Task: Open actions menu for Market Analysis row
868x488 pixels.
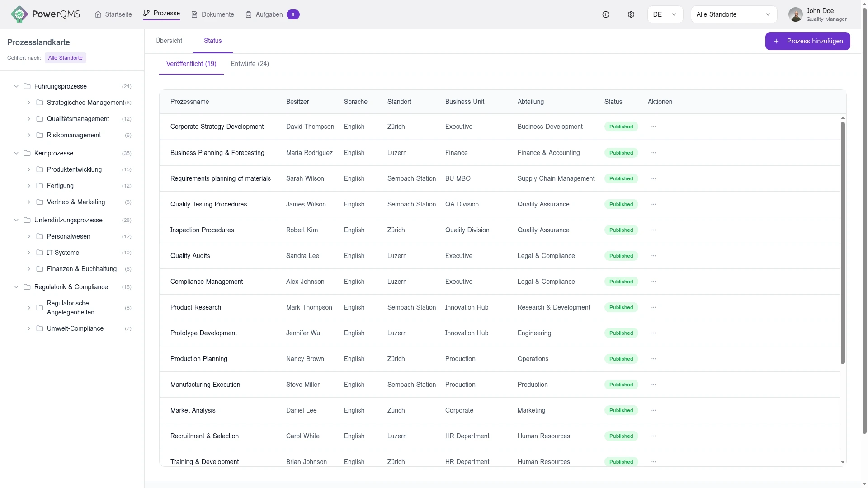Action: [x=653, y=410]
